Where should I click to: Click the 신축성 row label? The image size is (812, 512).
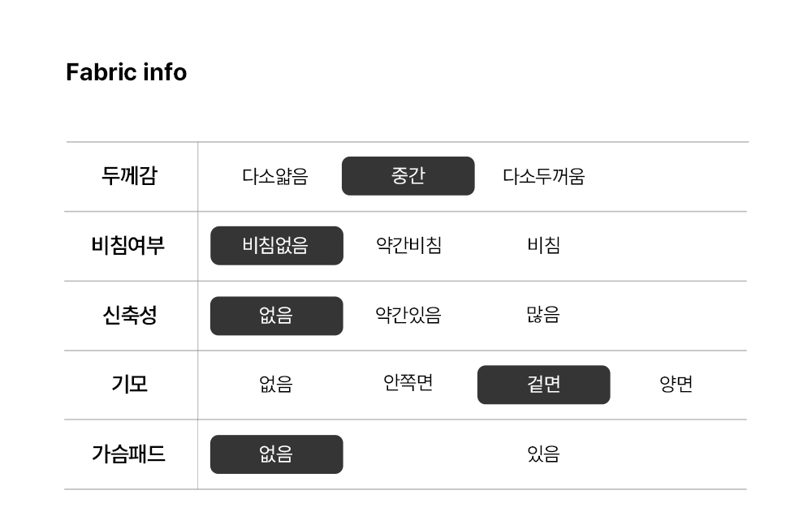click(x=130, y=316)
